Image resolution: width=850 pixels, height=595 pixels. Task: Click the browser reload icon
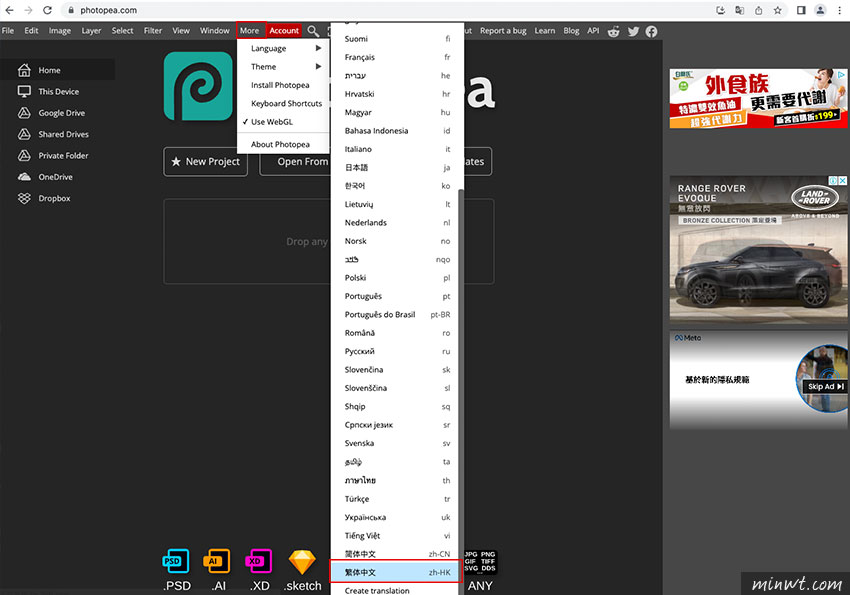pos(47,10)
